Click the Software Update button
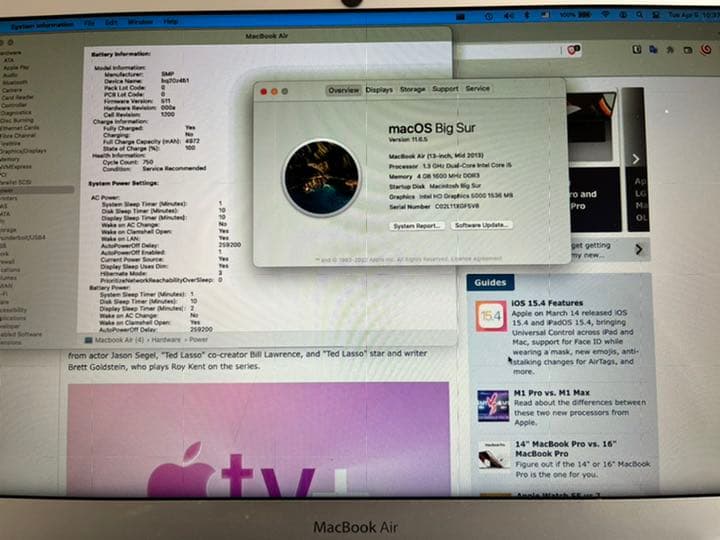This screenshot has height=540, width=720. (x=481, y=225)
